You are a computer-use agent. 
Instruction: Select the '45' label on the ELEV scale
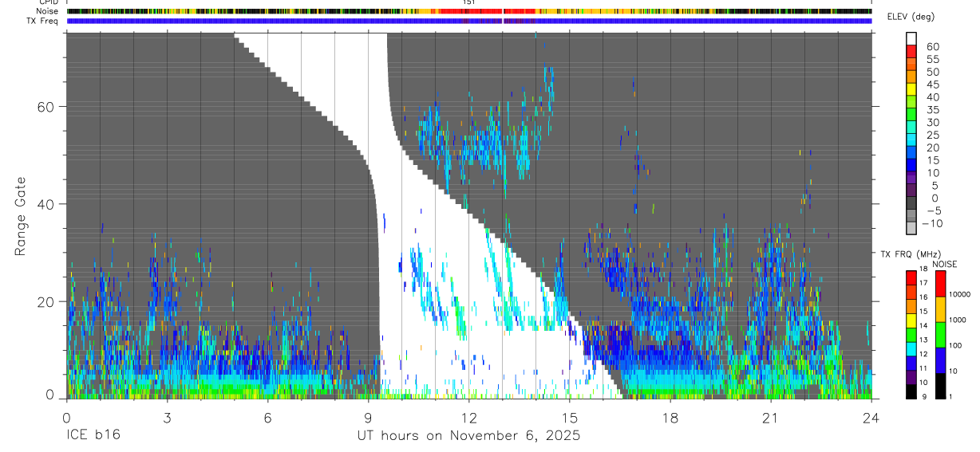pyautogui.click(x=932, y=84)
